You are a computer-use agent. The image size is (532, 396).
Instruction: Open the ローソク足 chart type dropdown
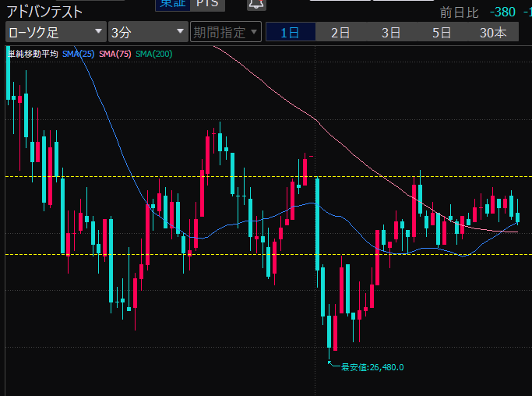click(55, 32)
